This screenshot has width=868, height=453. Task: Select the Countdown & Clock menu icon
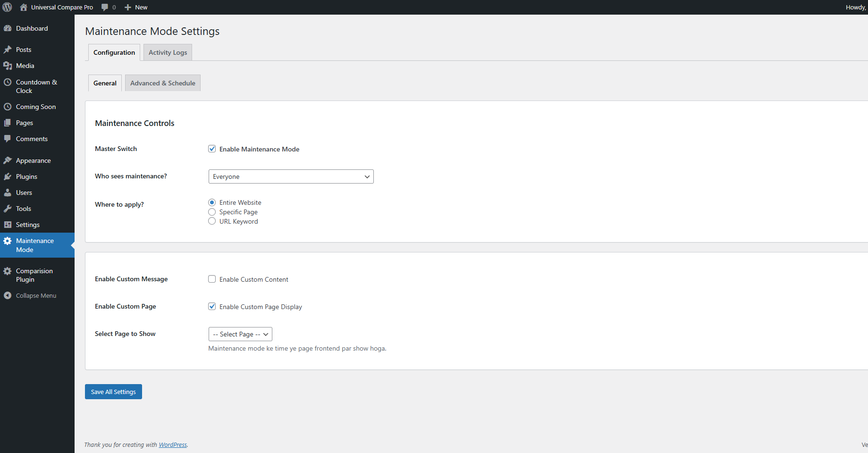coord(8,82)
